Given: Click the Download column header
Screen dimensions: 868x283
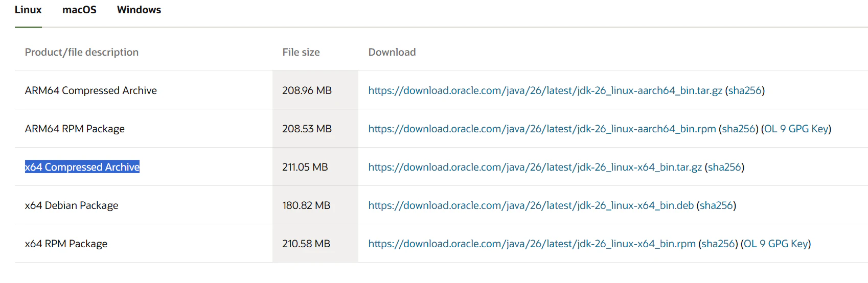Looking at the screenshot, I should tap(392, 52).
